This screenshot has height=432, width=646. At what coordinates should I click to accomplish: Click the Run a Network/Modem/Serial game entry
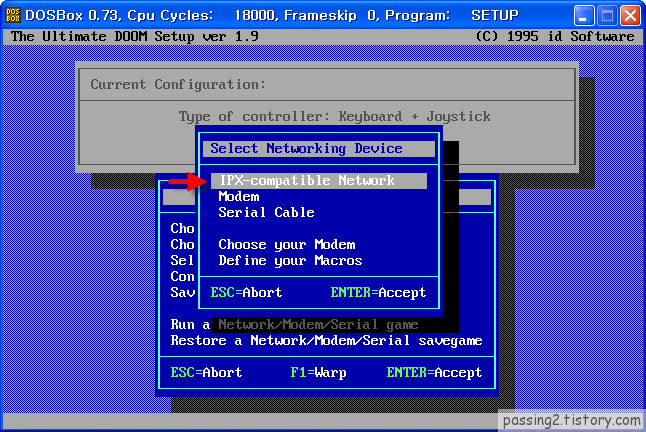(294, 325)
